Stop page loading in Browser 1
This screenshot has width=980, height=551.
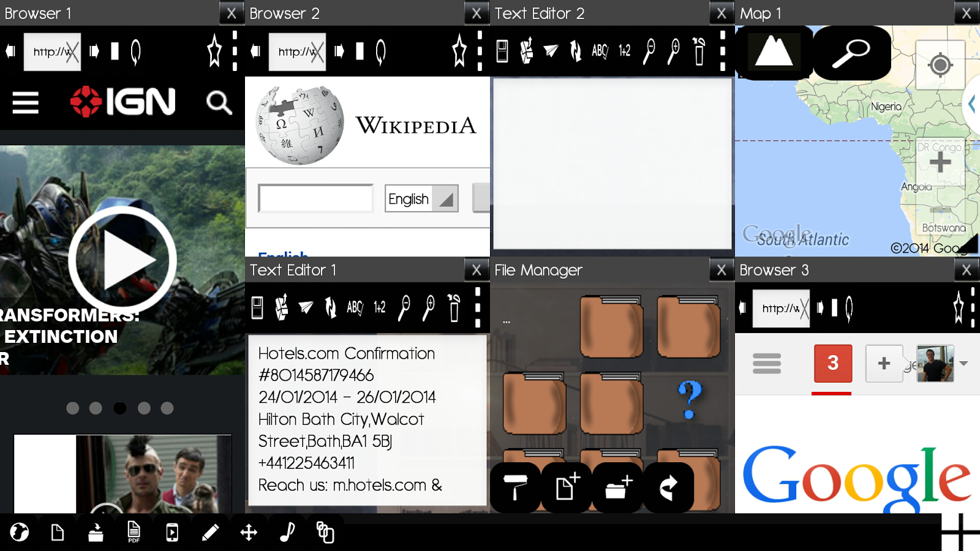pyautogui.click(x=115, y=51)
